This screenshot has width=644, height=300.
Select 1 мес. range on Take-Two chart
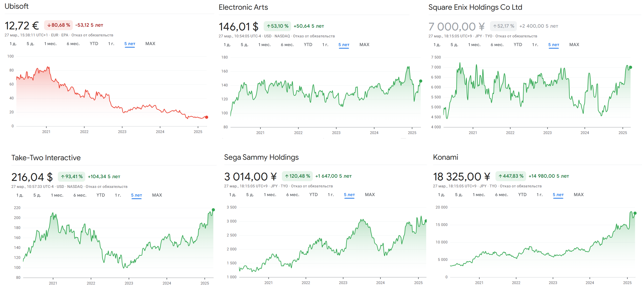57,195
